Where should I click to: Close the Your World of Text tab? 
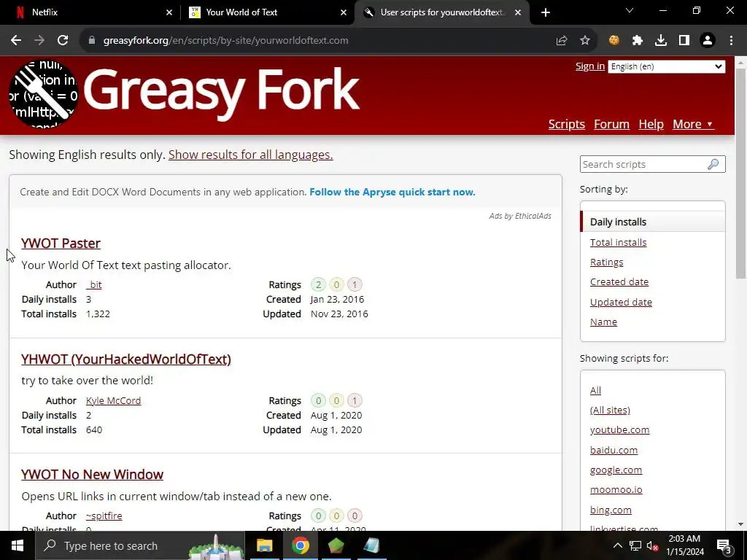pos(344,12)
